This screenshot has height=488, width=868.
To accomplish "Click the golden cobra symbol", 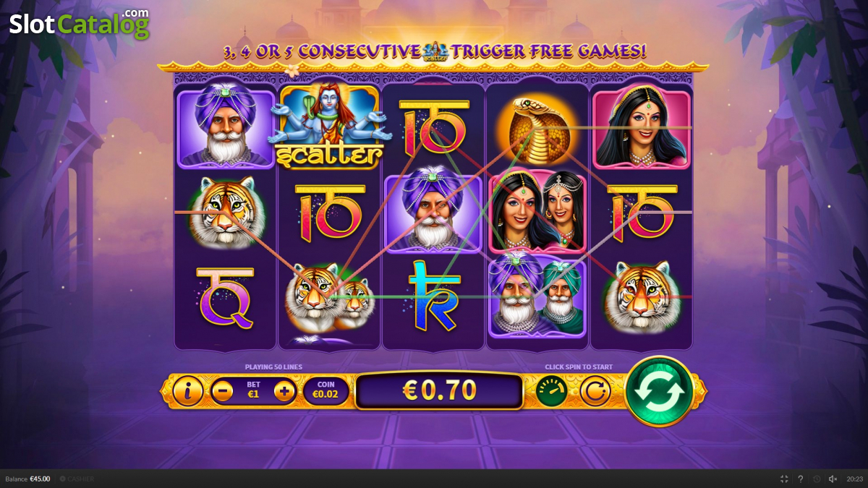I will pos(537,127).
